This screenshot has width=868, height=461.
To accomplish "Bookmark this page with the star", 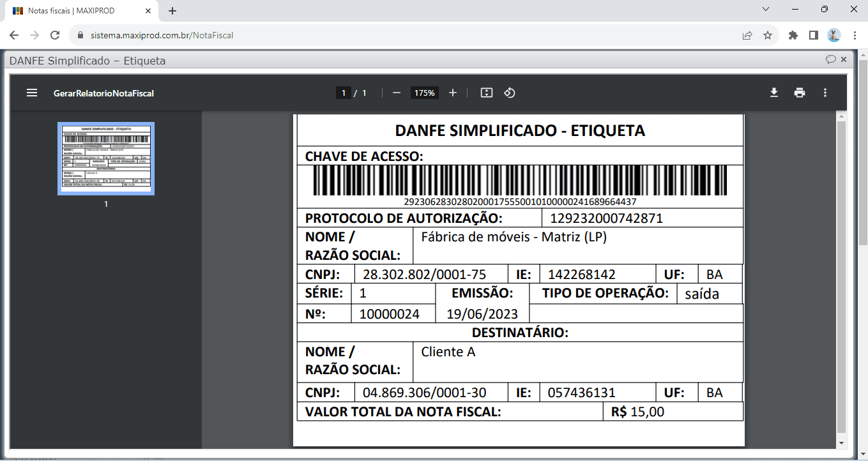I will pyautogui.click(x=768, y=36).
